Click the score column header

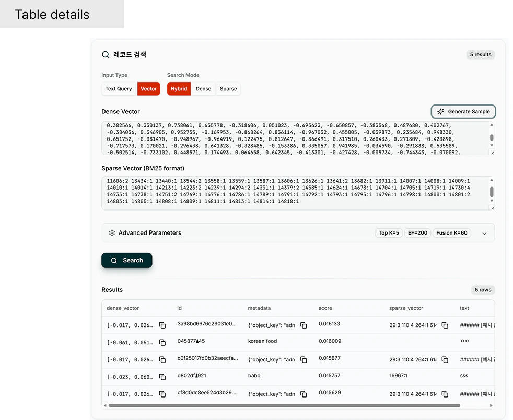325,308
